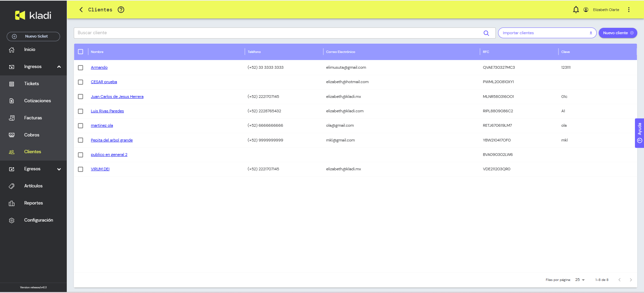The width and height of the screenshot is (644, 293).
Task: Click the Correo Electrónico column header
Action: [340, 52]
